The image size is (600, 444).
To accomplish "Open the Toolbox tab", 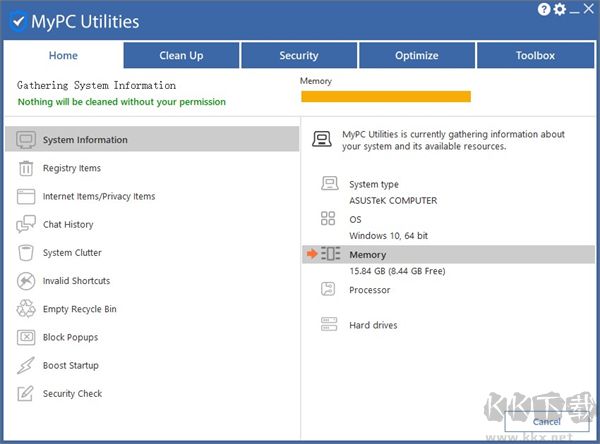I will (x=535, y=56).
